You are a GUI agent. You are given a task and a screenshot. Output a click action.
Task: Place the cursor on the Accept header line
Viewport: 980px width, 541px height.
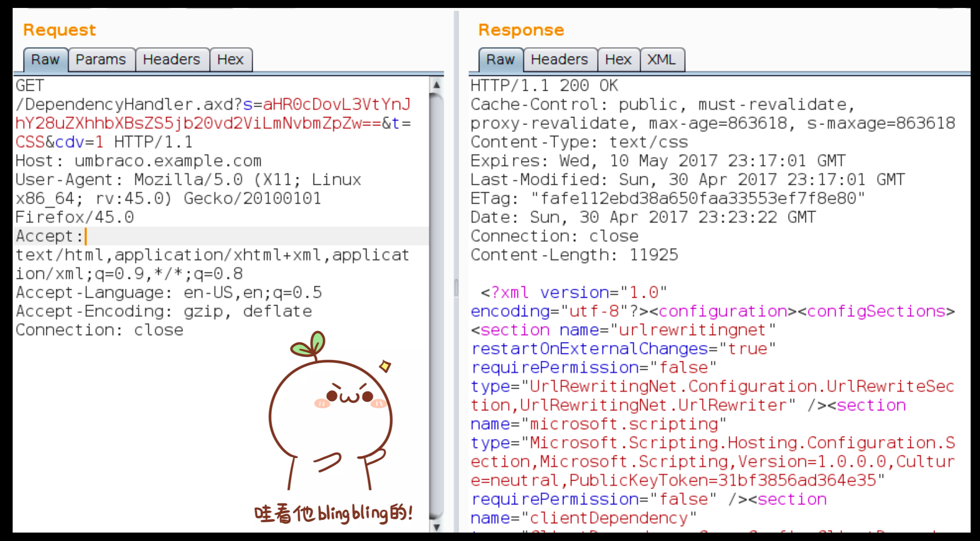[50, 236]
